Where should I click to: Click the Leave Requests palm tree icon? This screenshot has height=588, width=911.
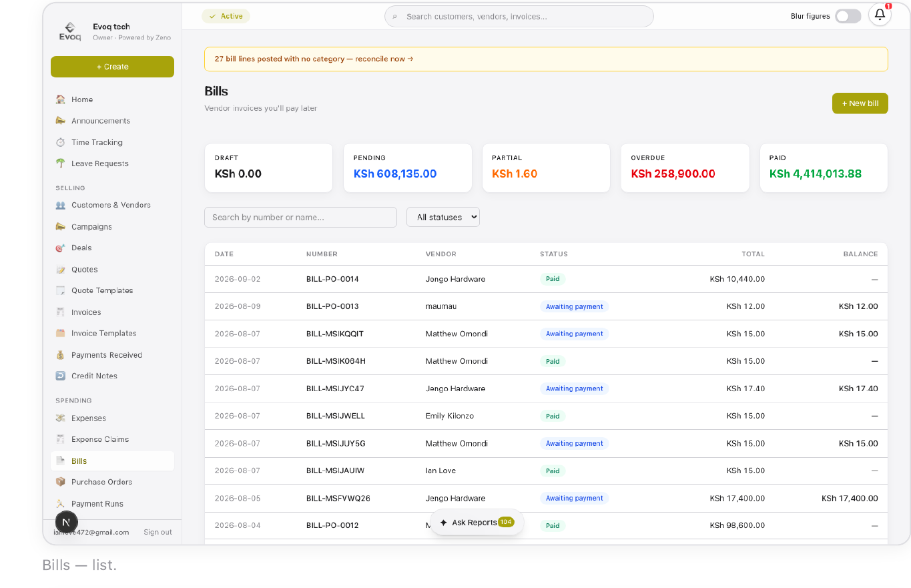[x=61, y=164]
